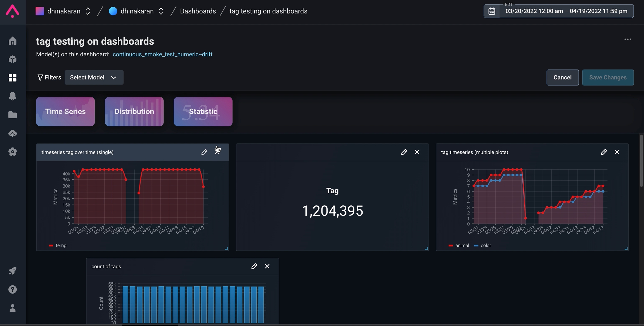Click the alerts bell sidebar icon
The image size is (644, 326).
click(13, 96)
